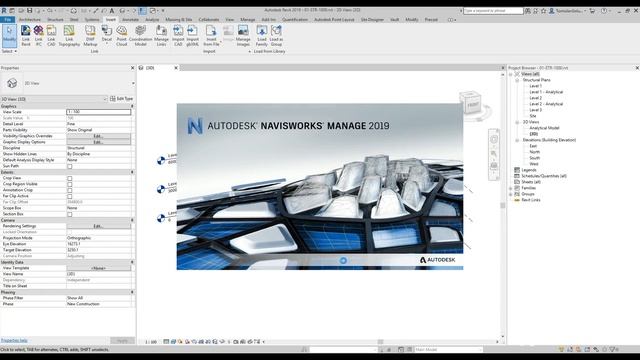Click the ViewCube in the 3D view

coord(471,103)
